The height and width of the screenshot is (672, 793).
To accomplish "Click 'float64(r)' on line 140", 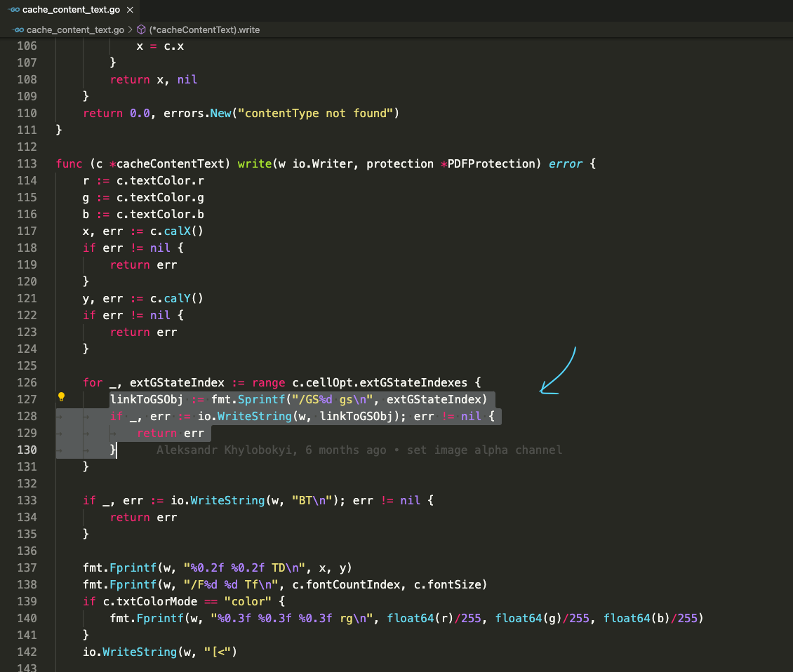I will coord(420,619).
